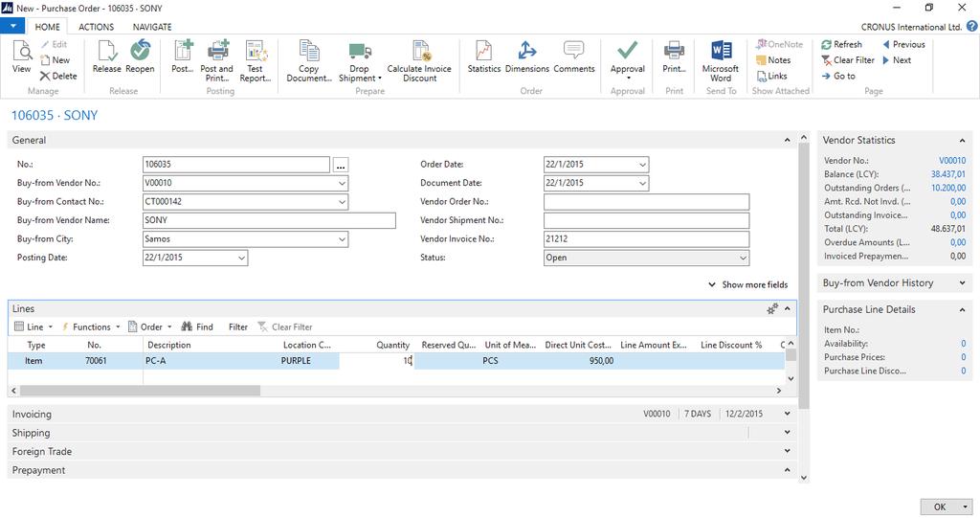
Task: Collapse Vendor Statistics factbox
Action: point(962,141)
